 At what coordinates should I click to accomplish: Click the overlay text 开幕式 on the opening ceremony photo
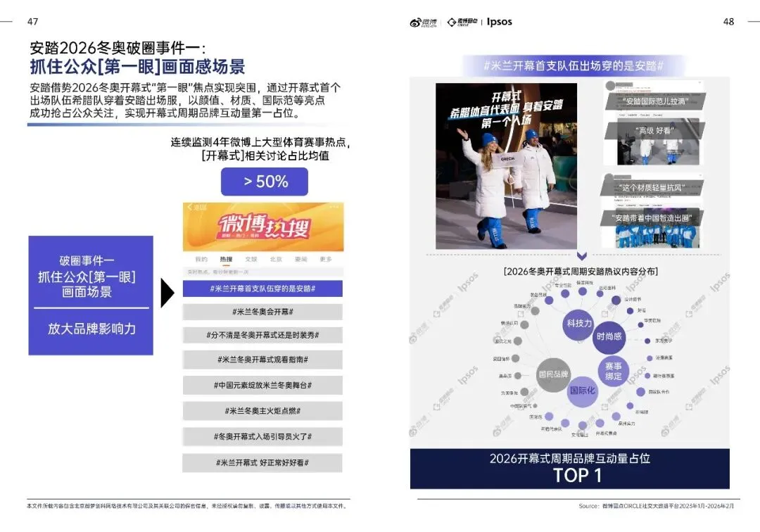tap(507, 96)
